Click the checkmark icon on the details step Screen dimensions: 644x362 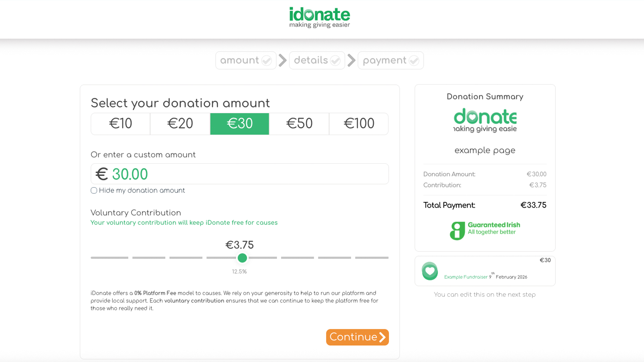(335, 61)
